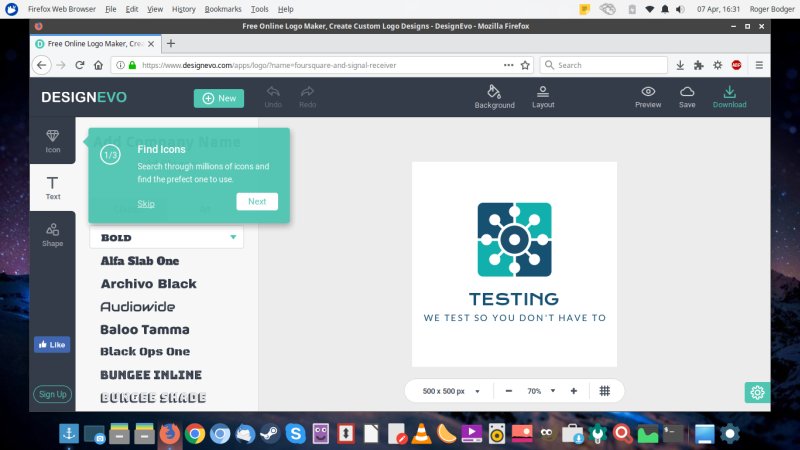Click the DesignEvo logo

coord(84,97)
